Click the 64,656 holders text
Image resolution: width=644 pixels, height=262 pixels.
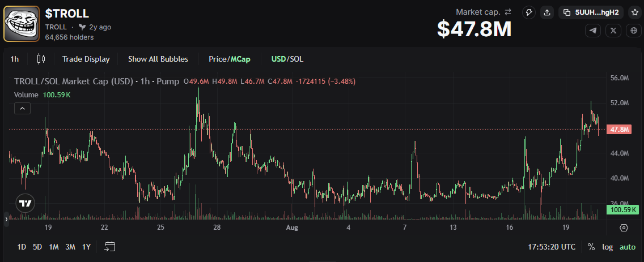(x=69, y=37)
